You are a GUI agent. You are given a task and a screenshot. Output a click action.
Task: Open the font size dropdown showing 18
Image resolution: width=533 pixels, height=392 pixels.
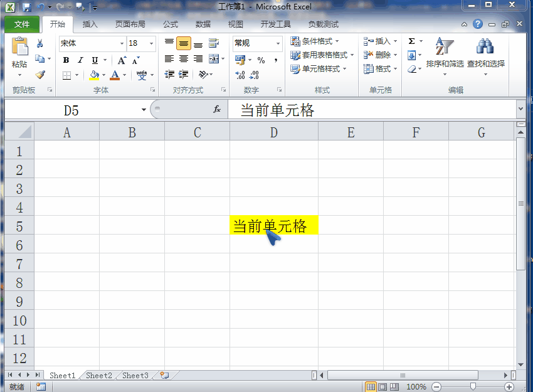pos(151,43)
